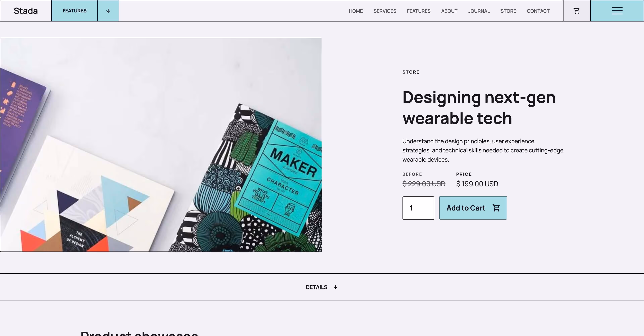Open the CONTACT page link
The image size is (644, 336).
(x=538, y=11)
